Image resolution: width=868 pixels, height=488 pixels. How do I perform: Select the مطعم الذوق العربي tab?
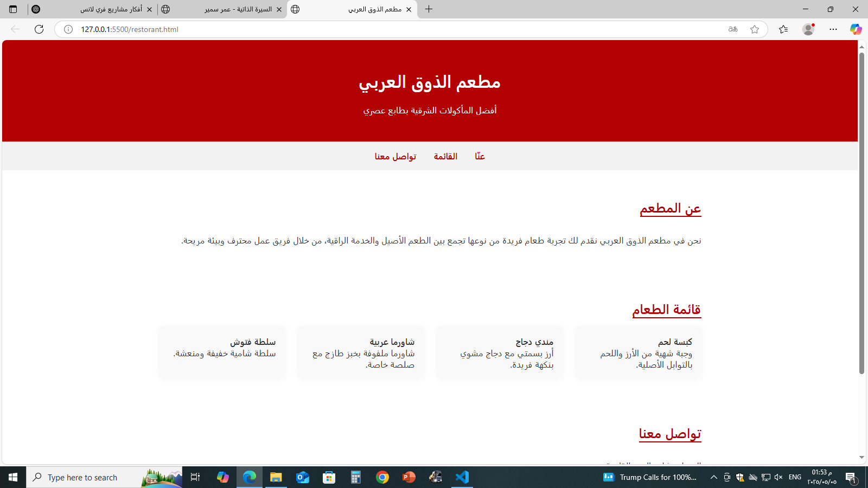[353, 9]
